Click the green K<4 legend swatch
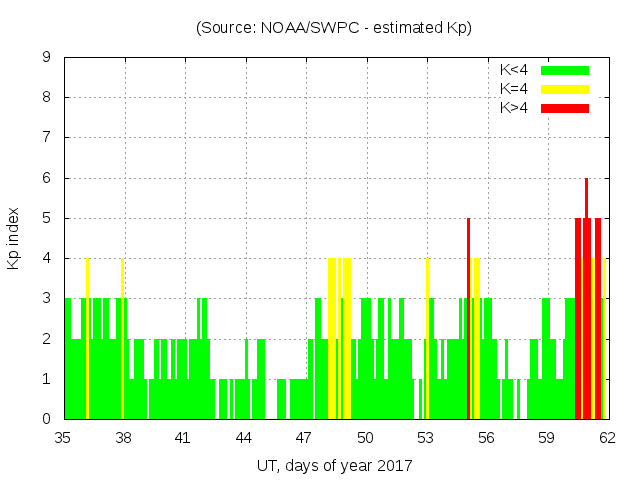The image size is (640, 480). pos(565,70)
